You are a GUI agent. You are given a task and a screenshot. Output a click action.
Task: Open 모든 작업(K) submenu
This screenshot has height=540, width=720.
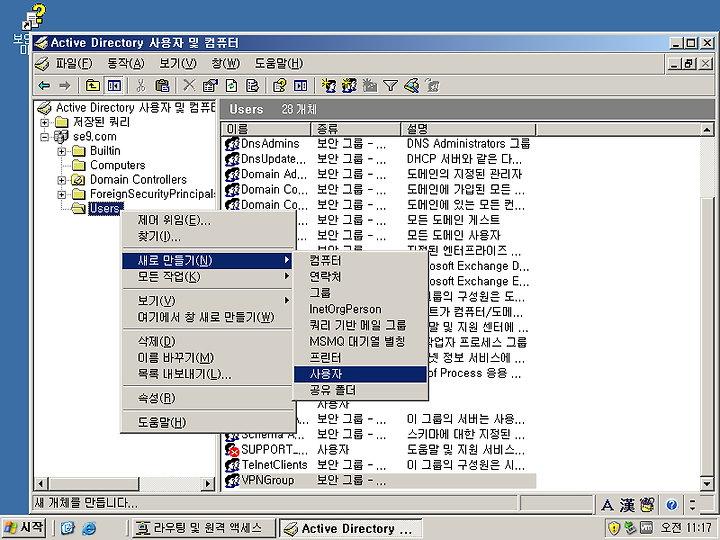[x=207, y=277]
